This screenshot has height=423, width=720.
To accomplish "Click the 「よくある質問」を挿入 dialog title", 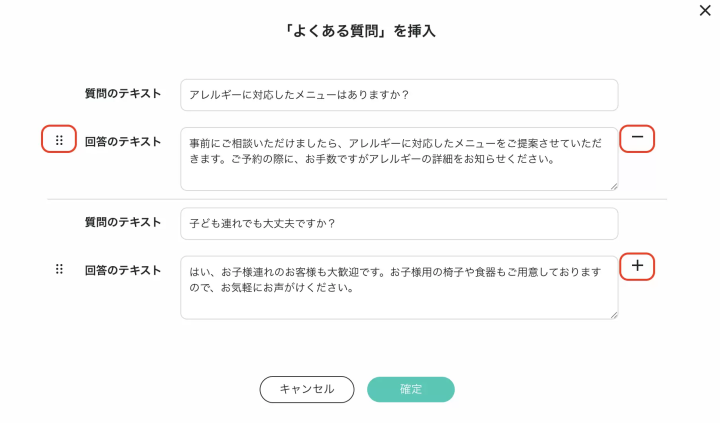I will (x=360, y=31).
